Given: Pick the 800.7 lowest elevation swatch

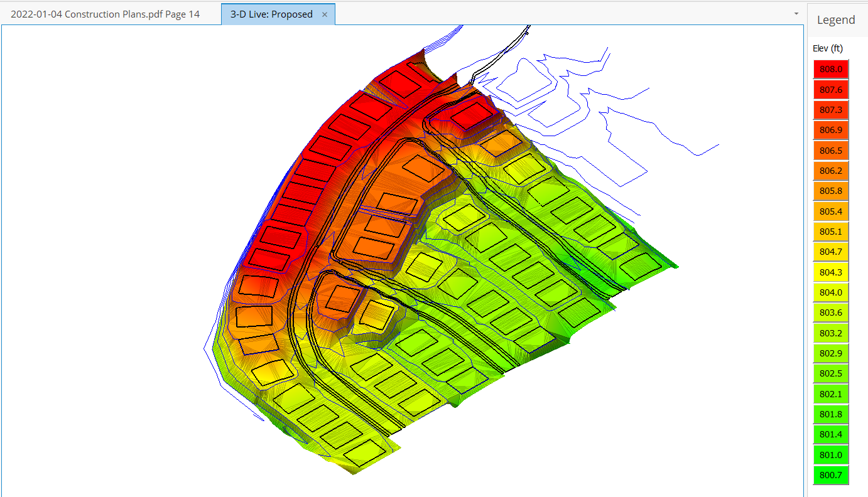Looking at the screenshot, I should (x=830, y=475).
